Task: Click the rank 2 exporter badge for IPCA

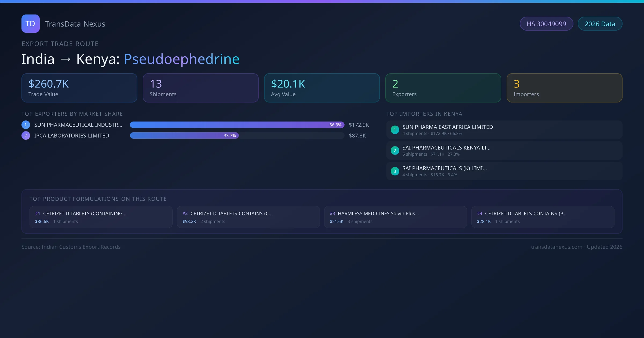Action: point(26,135)
